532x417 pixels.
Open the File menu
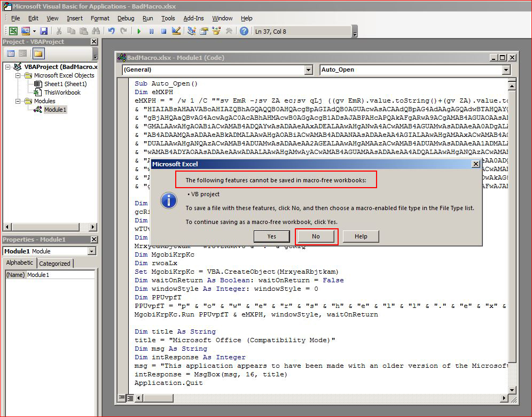click(15, 18)
